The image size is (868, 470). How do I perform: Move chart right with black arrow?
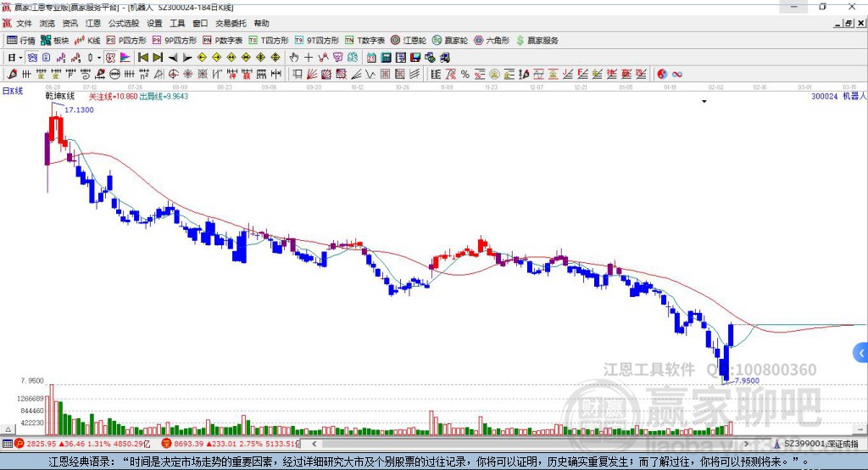(x=187, y=58)
